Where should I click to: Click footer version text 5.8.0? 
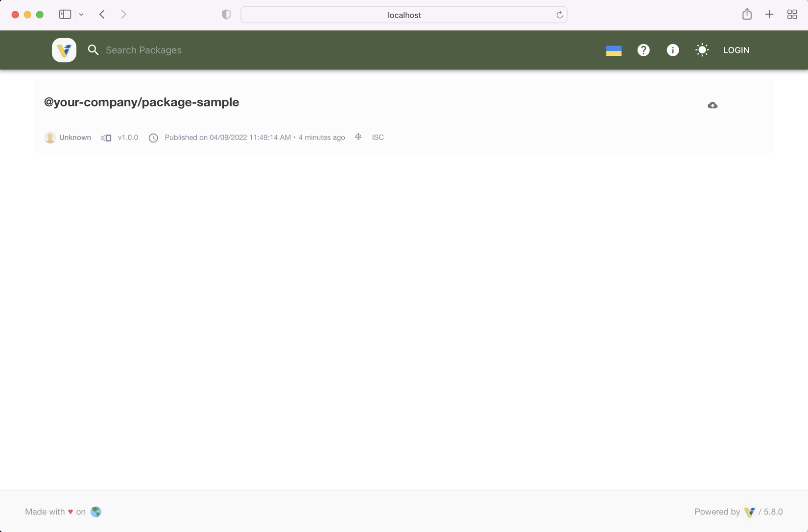click(773, 512)
